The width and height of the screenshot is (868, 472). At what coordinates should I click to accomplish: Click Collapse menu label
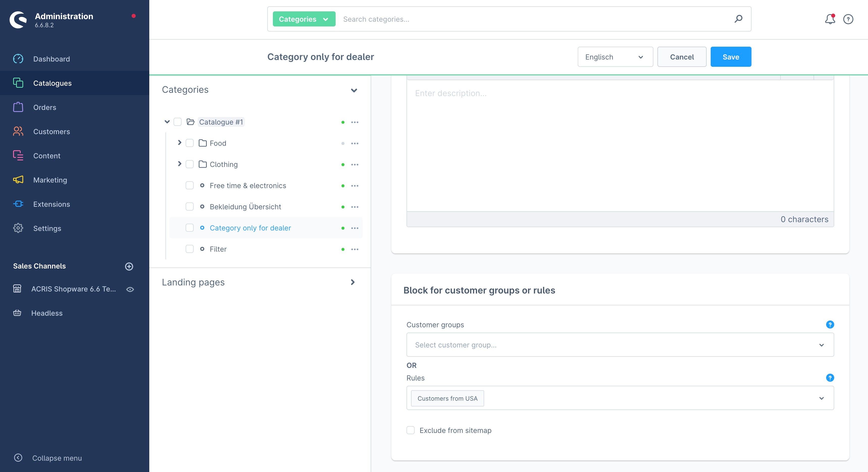pyautogui.click(x=57, y=458)
